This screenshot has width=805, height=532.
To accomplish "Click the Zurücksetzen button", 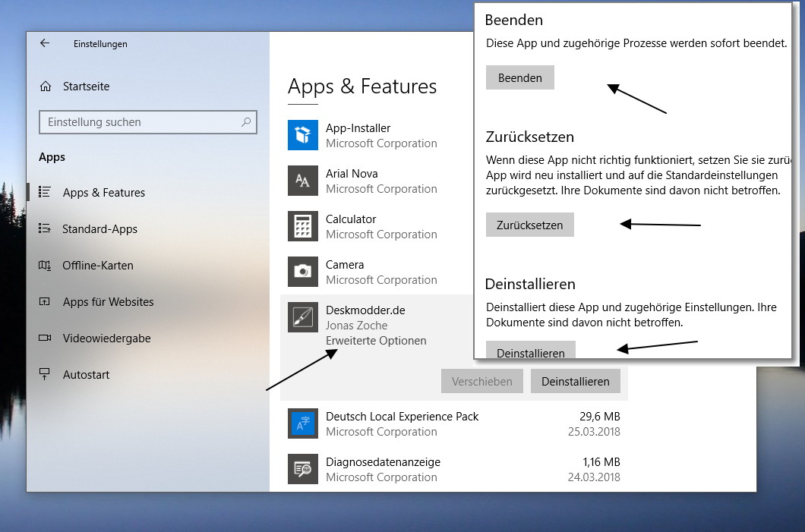I will (530, 225).
